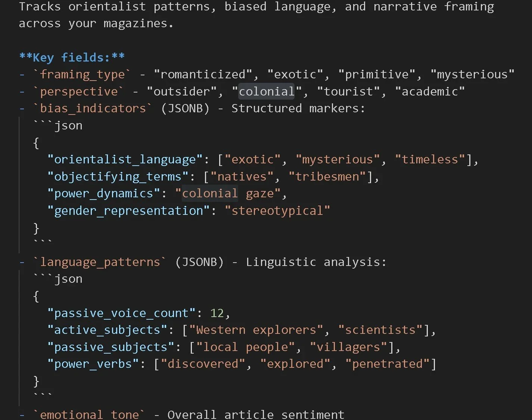The image size is (532, 420).
Task: Select the `bias_indicators` field name
Action: 93,108
